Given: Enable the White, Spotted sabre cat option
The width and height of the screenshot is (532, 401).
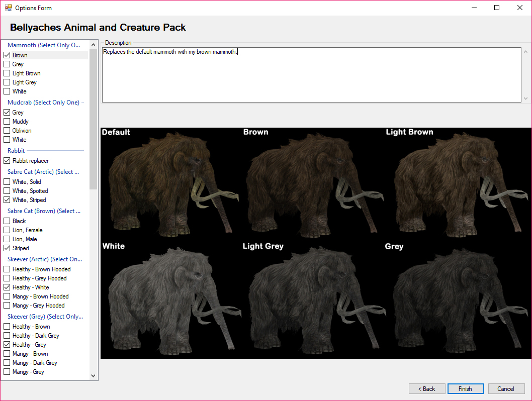Looking at the screenshot, I should pyautogui.click(x=7, y=191).
